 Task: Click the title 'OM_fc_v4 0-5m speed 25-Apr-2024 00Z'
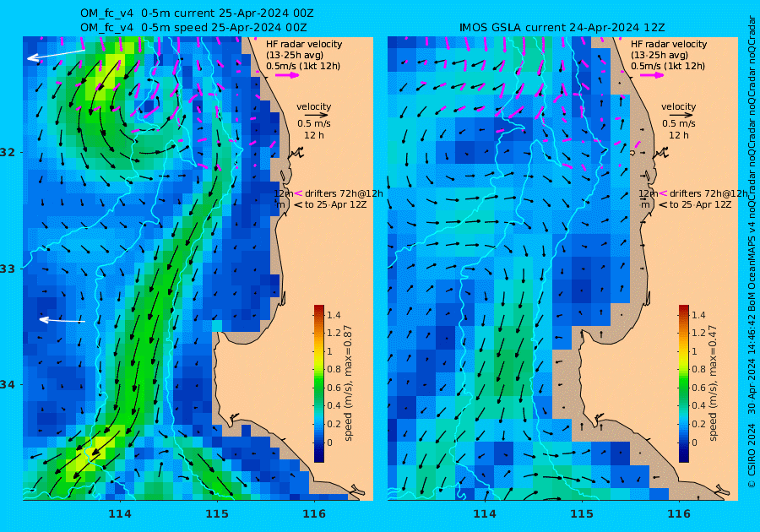(x=193, y=28)
